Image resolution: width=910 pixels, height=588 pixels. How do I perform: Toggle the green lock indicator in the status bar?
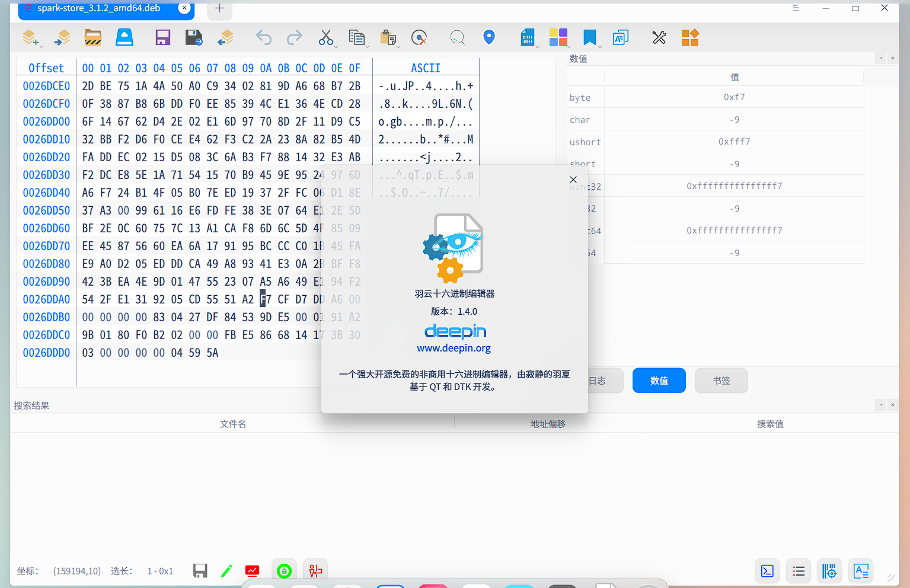(284, 571)
